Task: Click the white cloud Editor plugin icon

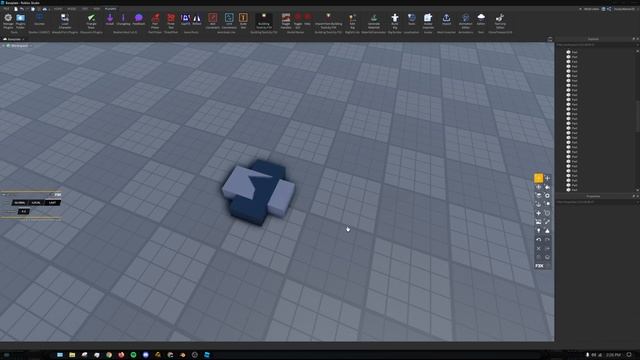Action: (x=481, y=19)
